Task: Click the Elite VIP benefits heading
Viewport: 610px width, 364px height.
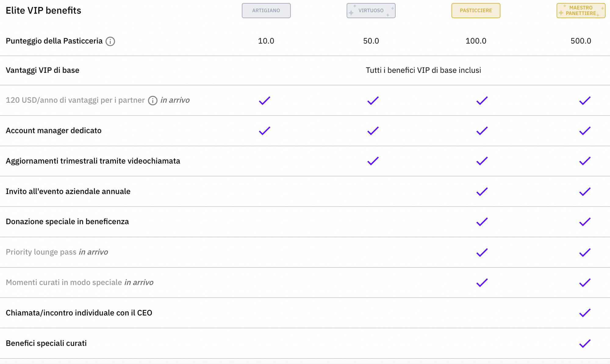Action: [43, 11]
